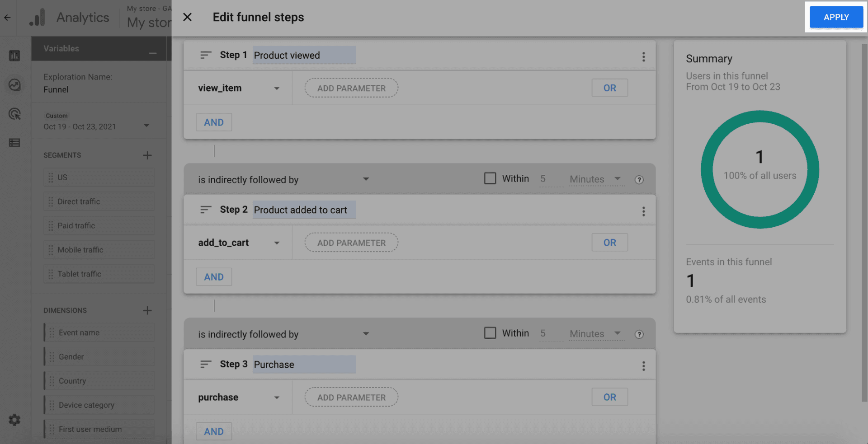The height and width of the screenshot is (444, 868).
Task: Close the Edit funnel steps panel
Action: (x=187, y=17)
